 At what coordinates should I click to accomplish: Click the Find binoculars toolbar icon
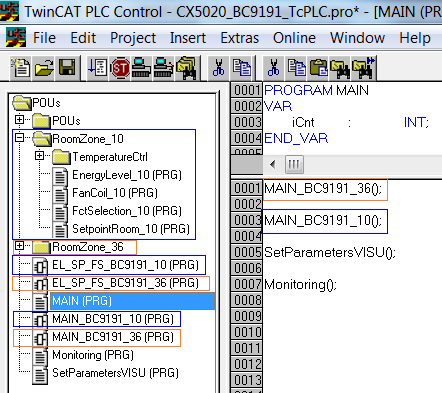[x=341, y=68]
